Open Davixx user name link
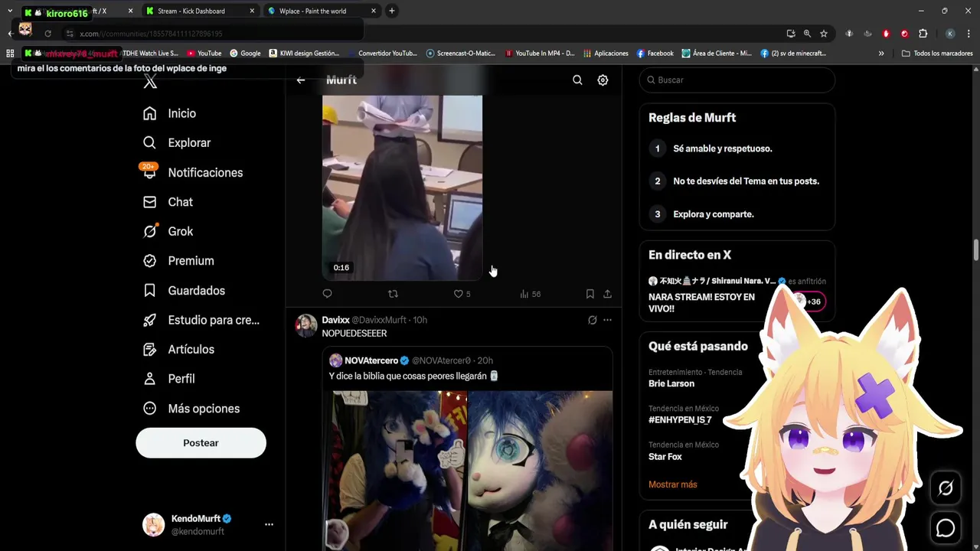980x551 pixels. point(335,320)
